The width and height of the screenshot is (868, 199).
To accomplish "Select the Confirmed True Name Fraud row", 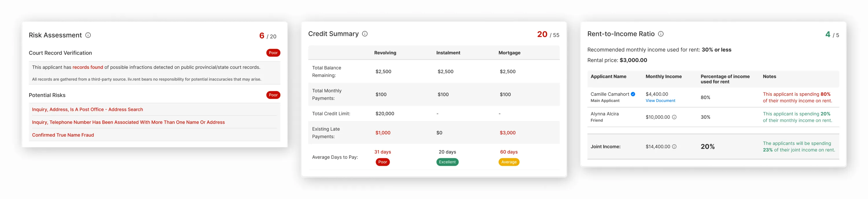I will point(154,135).
